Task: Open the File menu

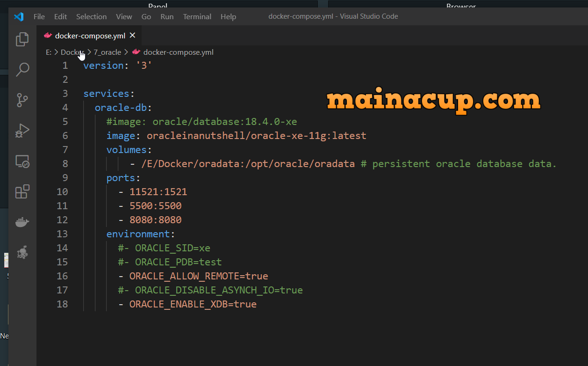Action: [x=39, y=17]
